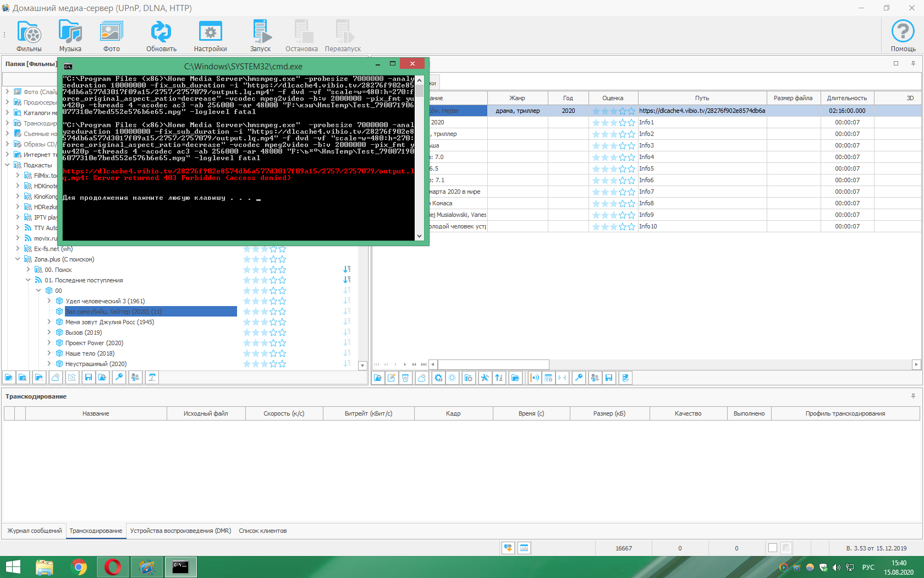Screen dimensions: 924x578
Task: Expand the Проект Power (2020) folder
Action: [49, 343]
